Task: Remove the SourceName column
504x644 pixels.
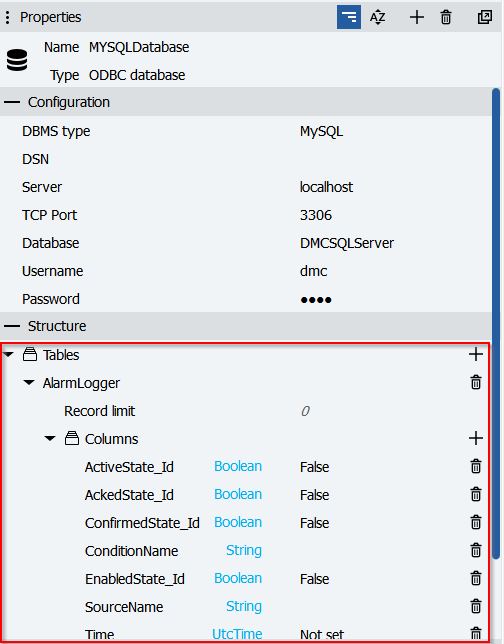Action: [476, 606]
